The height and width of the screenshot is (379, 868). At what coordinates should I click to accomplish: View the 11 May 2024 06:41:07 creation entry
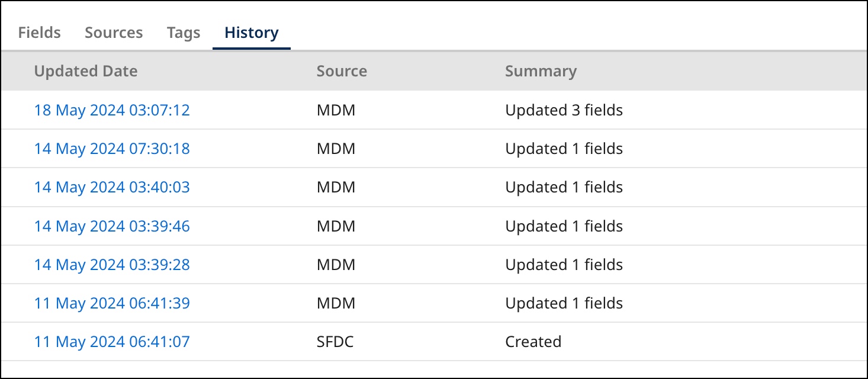[112, 342]
